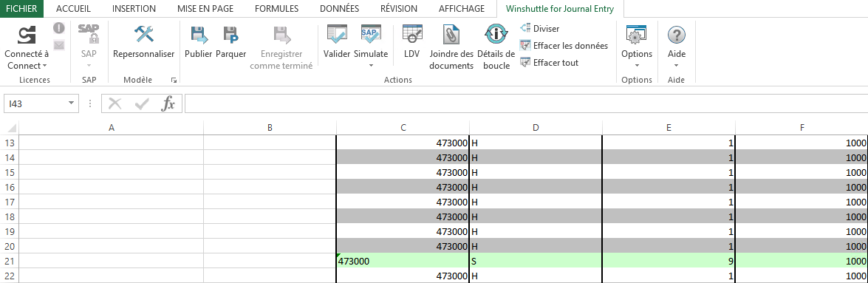Select column D header
Screen dimensions: 868x283
click(536, 128)
